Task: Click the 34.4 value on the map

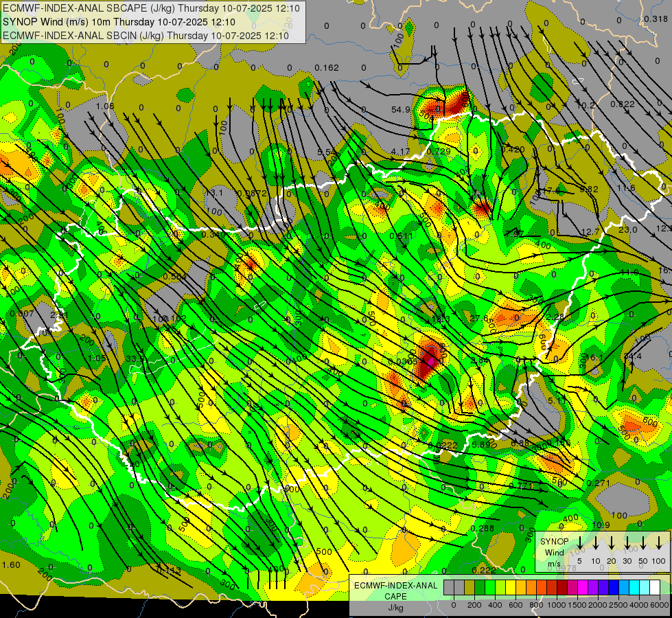Action: coord(633,356)
